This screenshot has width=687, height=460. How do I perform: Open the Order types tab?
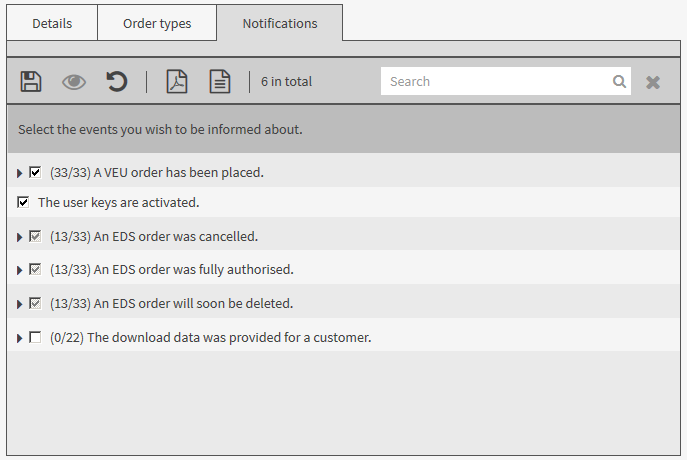tap(157, 23)
